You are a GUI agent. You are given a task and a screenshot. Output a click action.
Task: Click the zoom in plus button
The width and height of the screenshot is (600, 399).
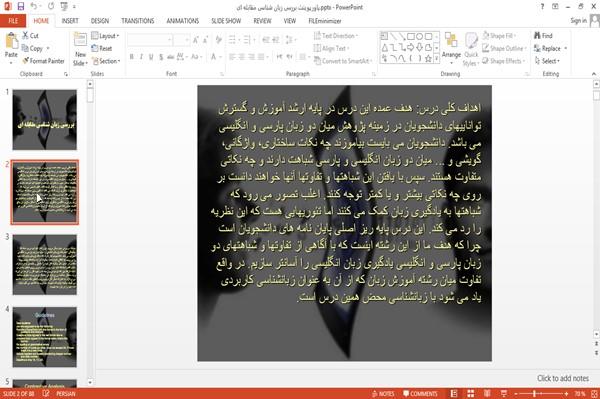click(566, 394)
